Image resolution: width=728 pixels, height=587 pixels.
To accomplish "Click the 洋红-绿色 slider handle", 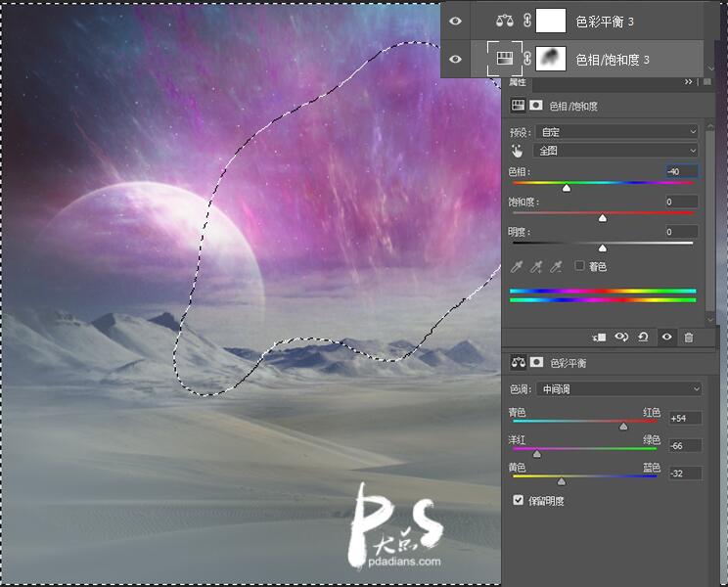I will 537,454.
